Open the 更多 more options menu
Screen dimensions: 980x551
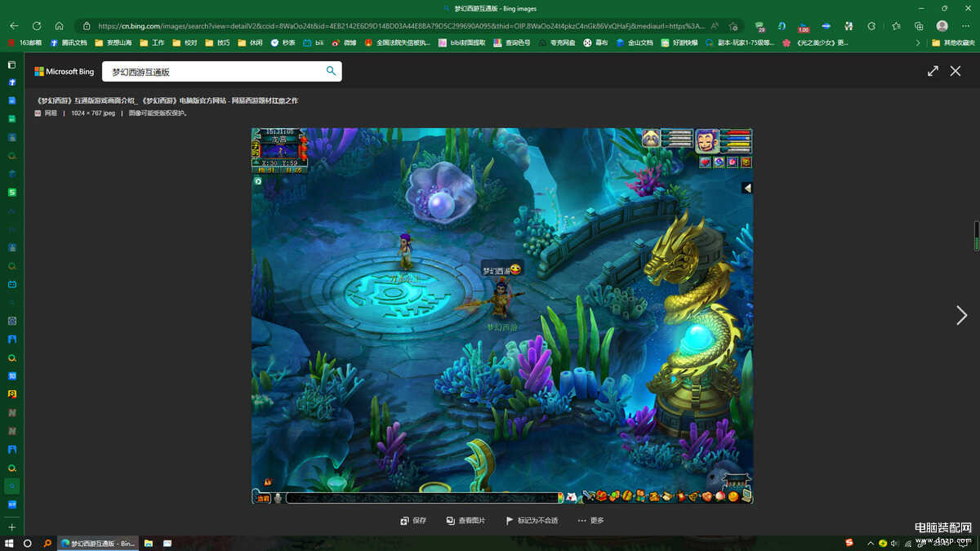pyautogui.click(x=590, y=521)
